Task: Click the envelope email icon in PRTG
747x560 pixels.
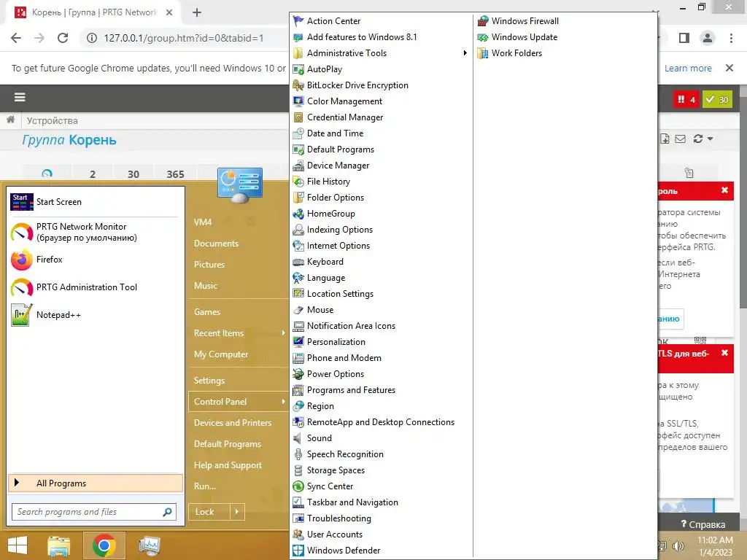Action: 681,139
